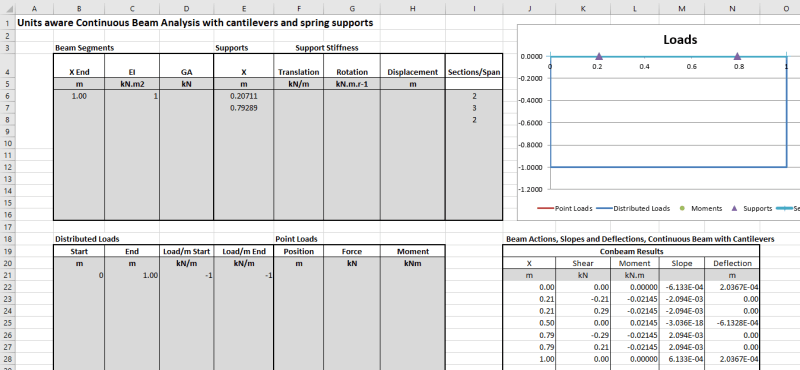Select row 25 header
The height and width of the screenshot is (370, 800).
(7, 323)
